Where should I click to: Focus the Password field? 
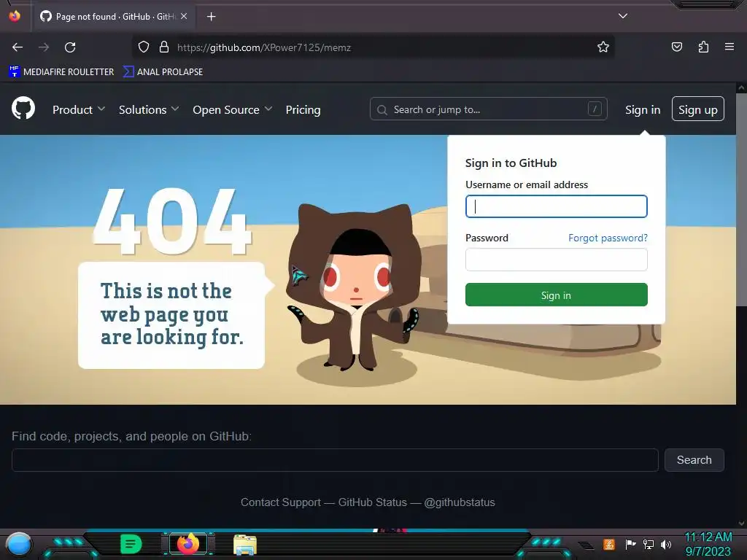[556, 260]
